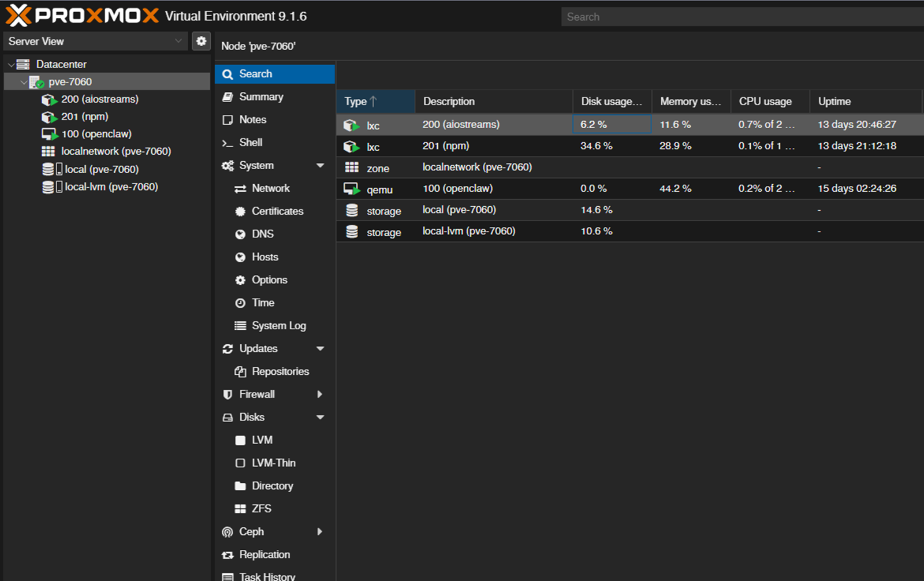This screenshot has height=581, width=924.
Task: Expand the Firewall section
Action: pos(321,394)
